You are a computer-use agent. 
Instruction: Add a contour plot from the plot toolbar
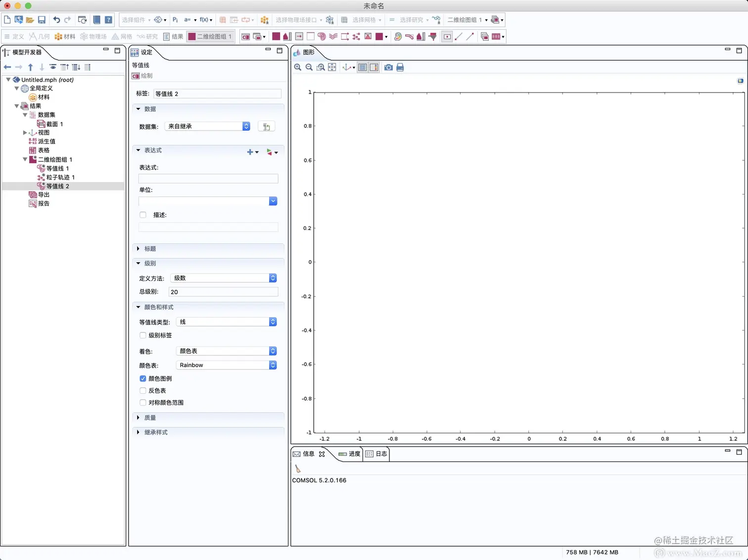click(x=322, y=36)
